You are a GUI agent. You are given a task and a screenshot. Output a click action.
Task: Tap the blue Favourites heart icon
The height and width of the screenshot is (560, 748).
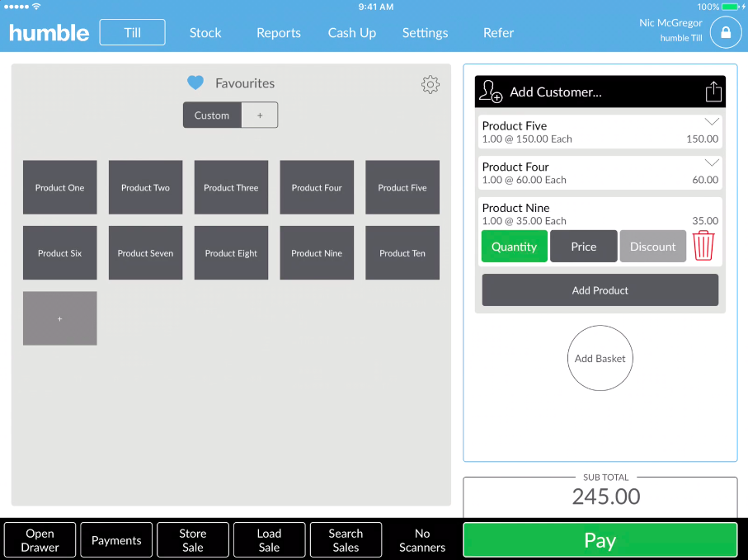click(x=195, y=82)
